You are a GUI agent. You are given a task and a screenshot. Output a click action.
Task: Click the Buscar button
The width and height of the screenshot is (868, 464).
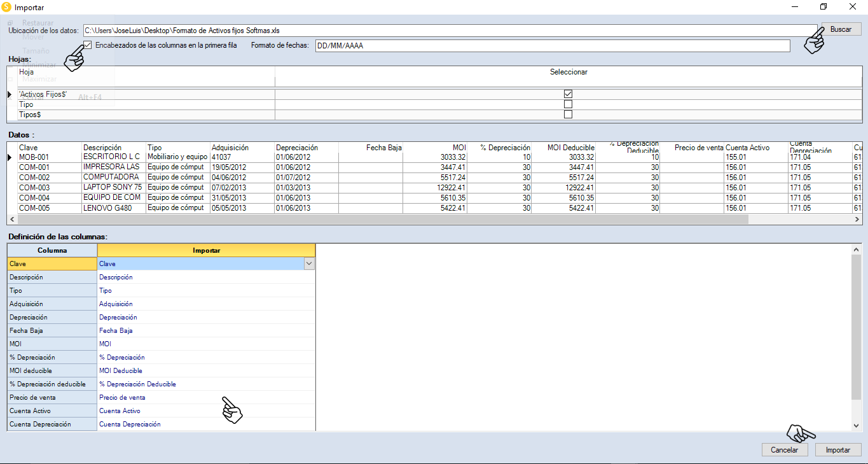841,29
